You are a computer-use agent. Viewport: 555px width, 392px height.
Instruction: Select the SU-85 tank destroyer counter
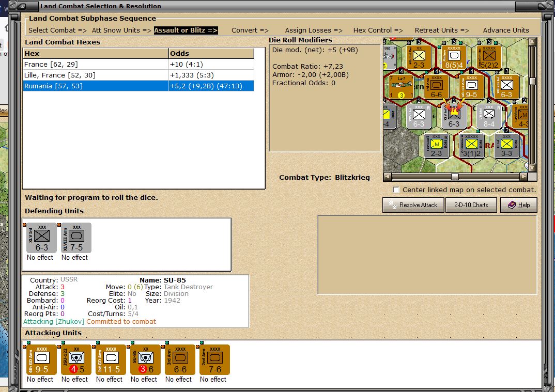click(146, 360)
